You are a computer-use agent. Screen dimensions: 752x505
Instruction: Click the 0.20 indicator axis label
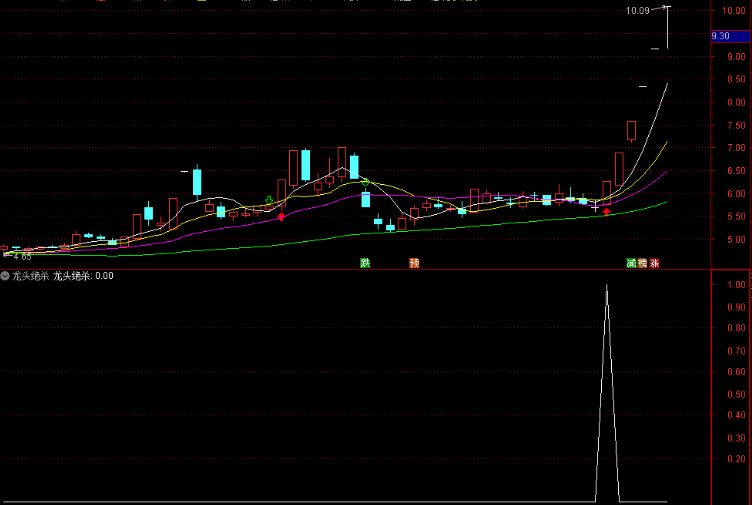736,458
